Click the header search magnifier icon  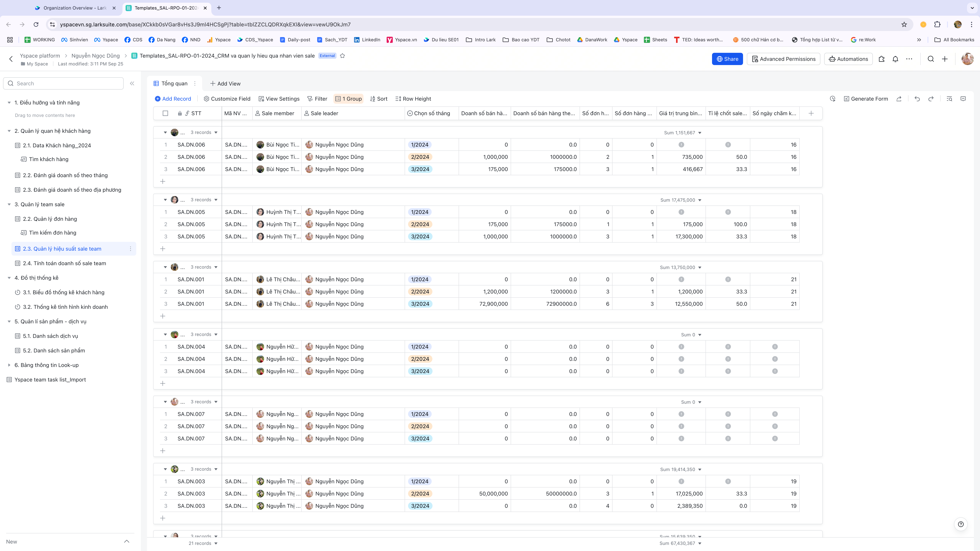click(x=931, y=59)
